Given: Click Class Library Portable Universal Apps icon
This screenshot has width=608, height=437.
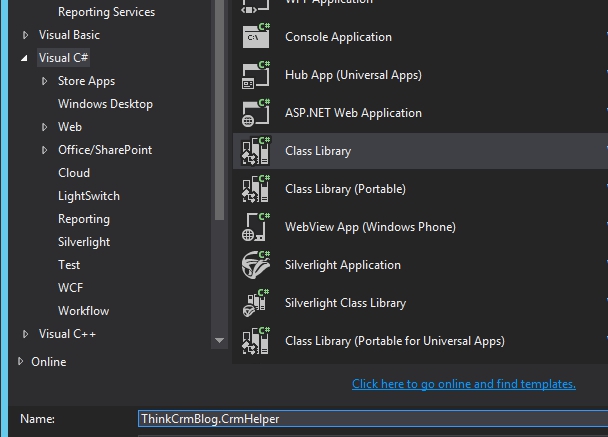Looking at the screenshot, I should (x=256, y=340).
